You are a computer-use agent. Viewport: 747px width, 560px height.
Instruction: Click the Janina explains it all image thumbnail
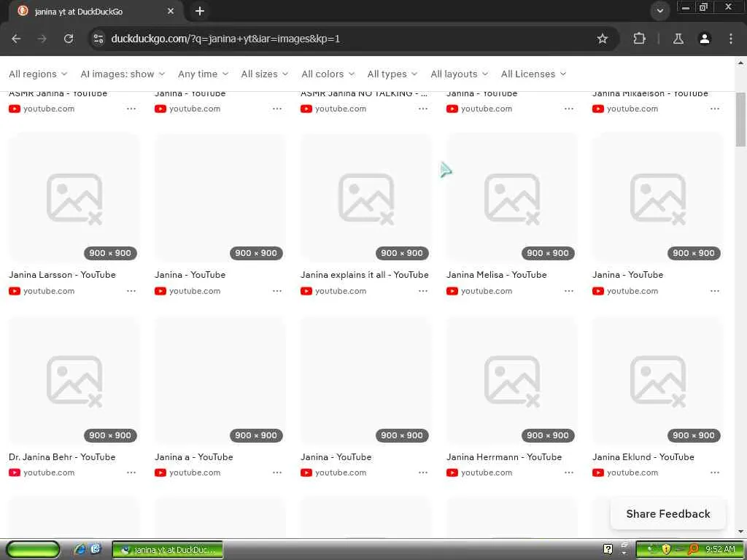(366, 198)
